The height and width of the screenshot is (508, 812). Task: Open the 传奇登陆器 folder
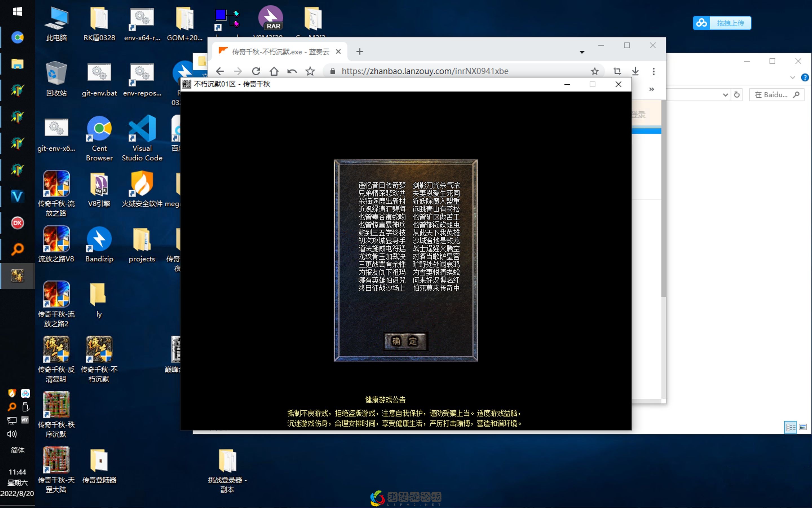pos(99,466)
